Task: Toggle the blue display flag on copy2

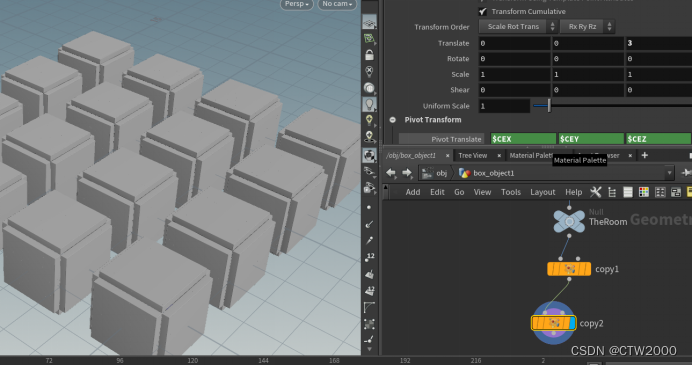Action: click(x=573, y=323)
